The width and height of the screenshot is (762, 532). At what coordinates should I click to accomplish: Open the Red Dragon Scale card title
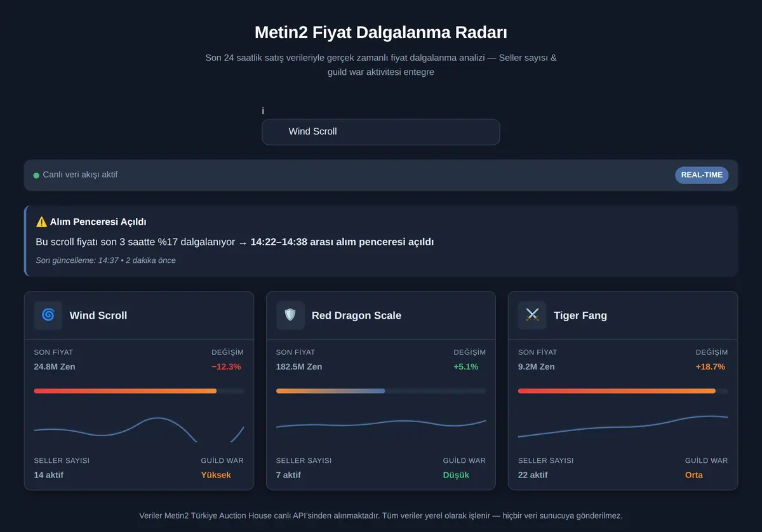(x=356, y=315)
